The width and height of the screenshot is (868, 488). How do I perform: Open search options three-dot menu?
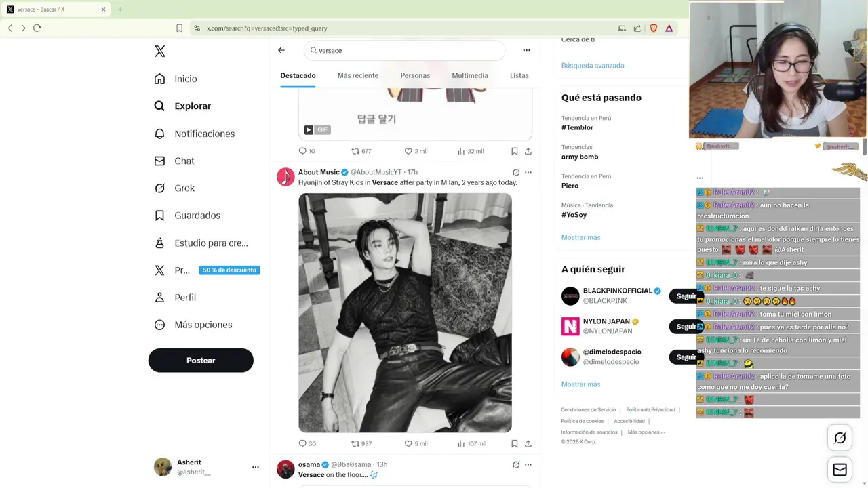(526, 50)
